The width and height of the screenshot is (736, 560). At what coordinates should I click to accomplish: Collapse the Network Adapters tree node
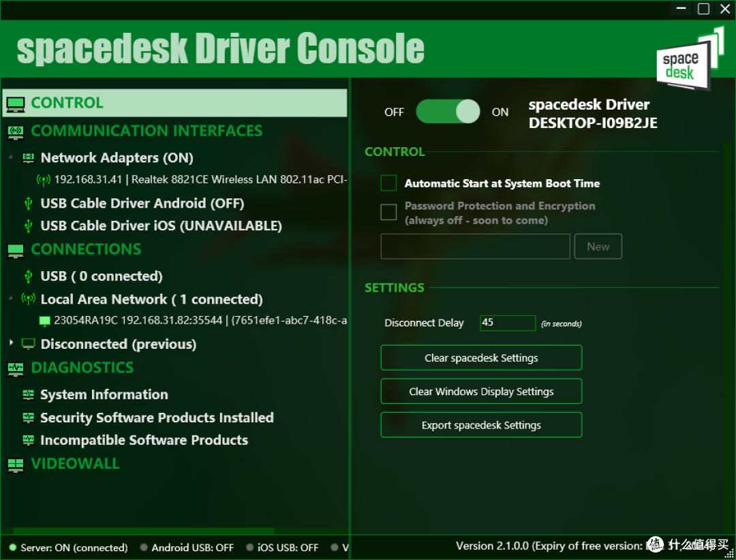[11, 157]
